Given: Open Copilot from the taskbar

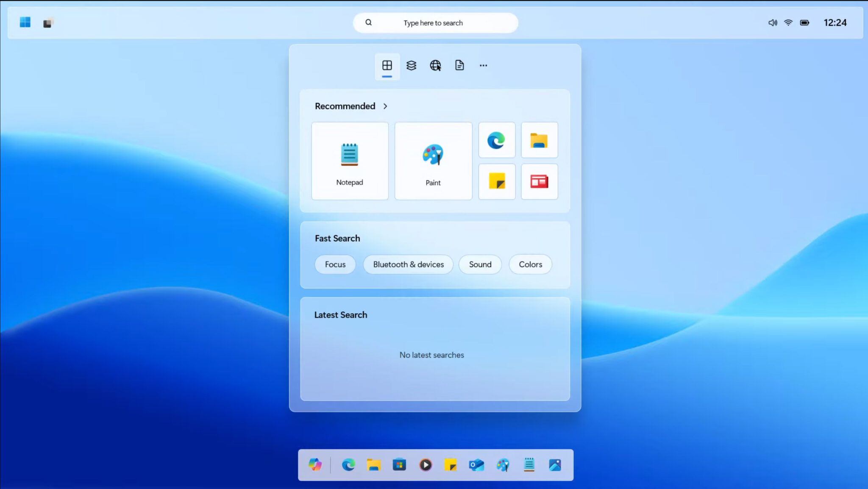Looking at the screenshot, I should 315,465.
